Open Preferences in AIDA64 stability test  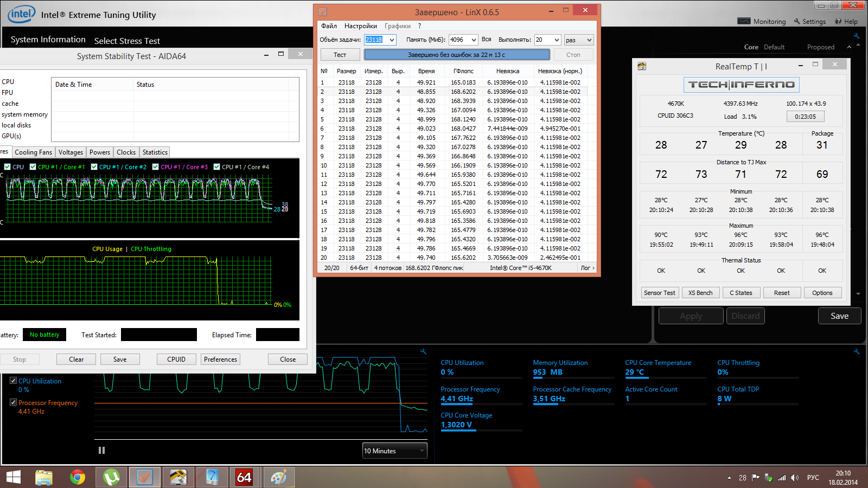coord(221,359)
